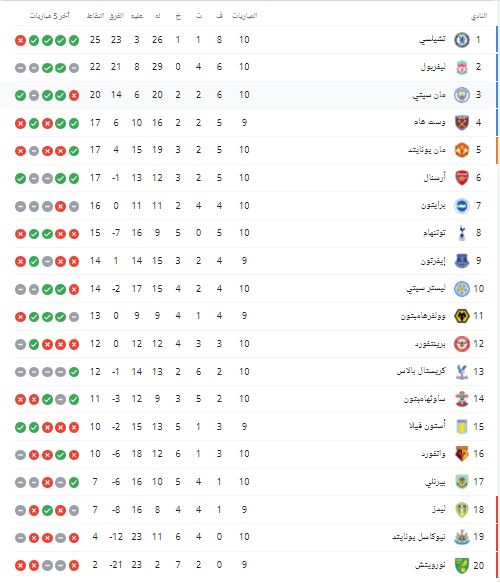Click the Wolverhampton wolf crest
The width and height of the screenshot is (500, 583).
point(462,316)
